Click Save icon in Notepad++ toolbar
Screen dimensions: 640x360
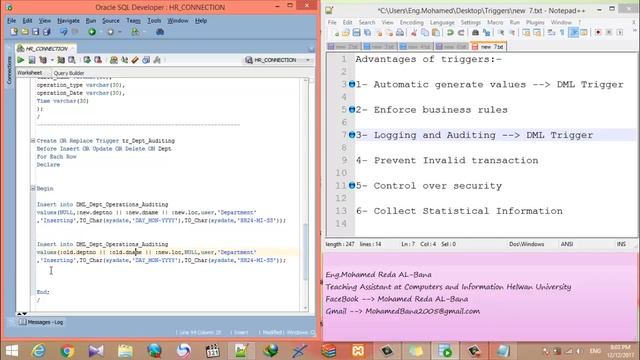(x=356, y=33)
